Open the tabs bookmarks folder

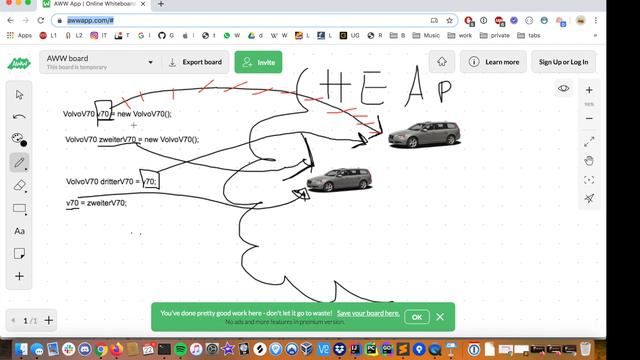click(529, 36)
